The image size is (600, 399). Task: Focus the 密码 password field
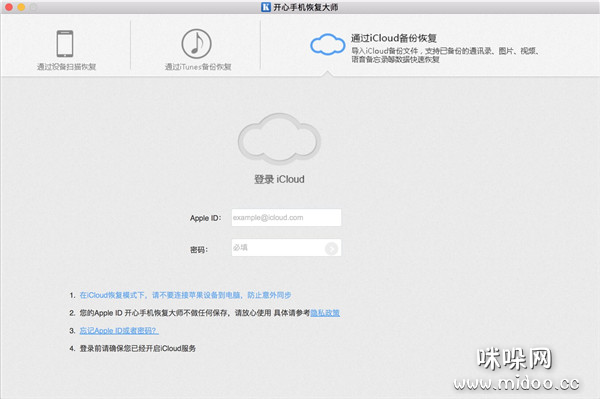286,248
